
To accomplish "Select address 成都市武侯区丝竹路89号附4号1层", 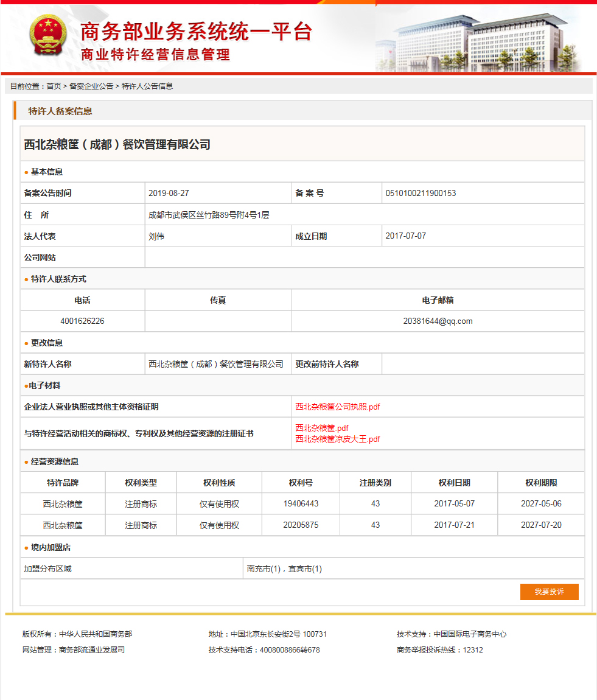I will click(x=209, y=215).
